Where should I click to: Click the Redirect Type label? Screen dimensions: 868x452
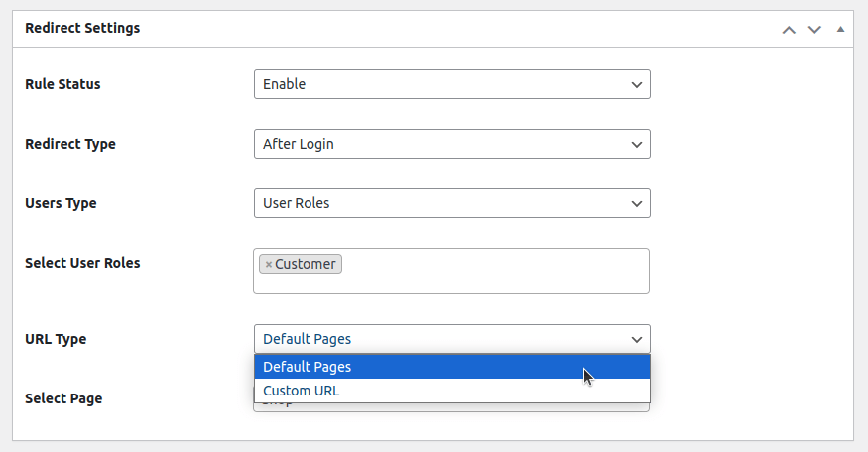point(69,144)
